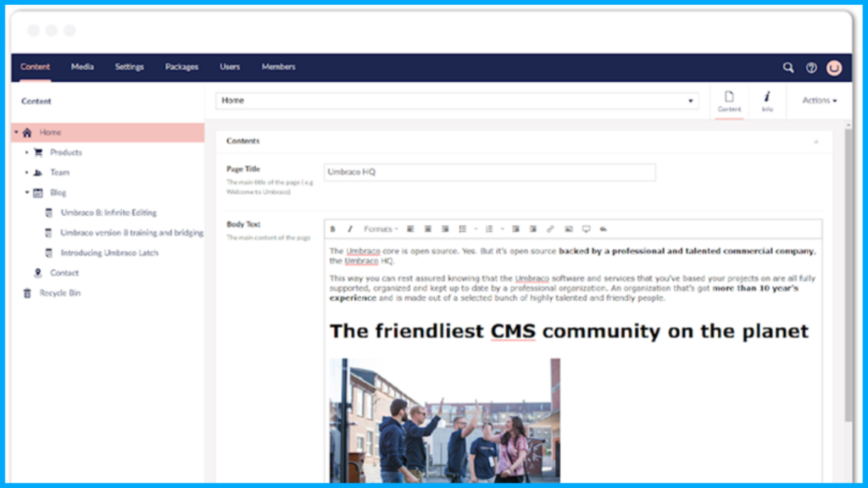Click the insert link icon

tap(549, 229)
